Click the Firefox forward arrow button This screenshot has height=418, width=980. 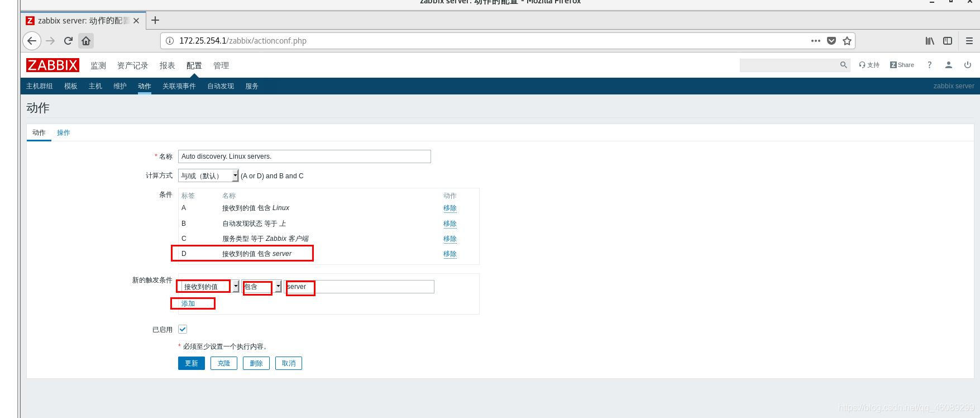click(x=50, y=41)
